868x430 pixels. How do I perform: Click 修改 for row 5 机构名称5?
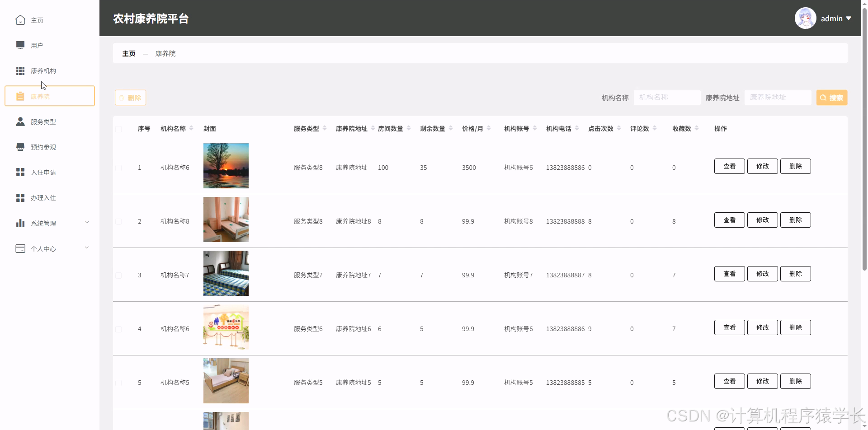click(762, 381)
